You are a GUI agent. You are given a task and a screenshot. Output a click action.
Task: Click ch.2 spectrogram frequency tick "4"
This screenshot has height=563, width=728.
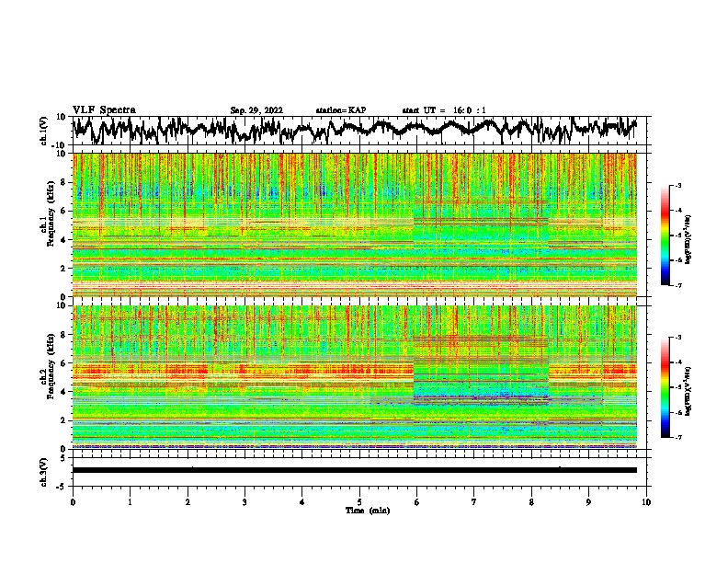pos(63,392)
